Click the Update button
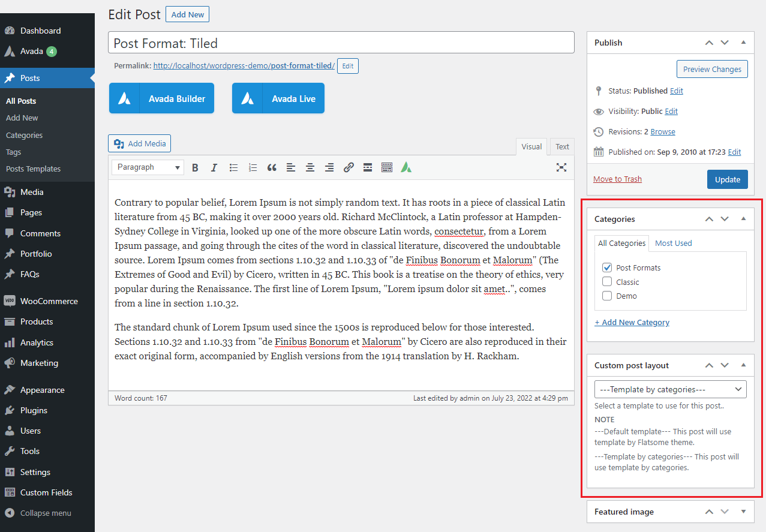The height and width of the screenshot is (532, 766). [727, 179]
